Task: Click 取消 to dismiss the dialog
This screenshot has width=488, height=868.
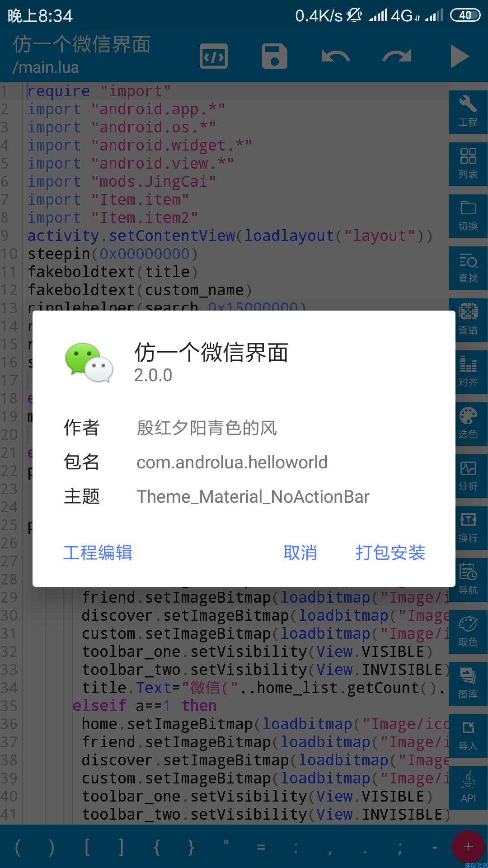Action: [x=300, y=552]
